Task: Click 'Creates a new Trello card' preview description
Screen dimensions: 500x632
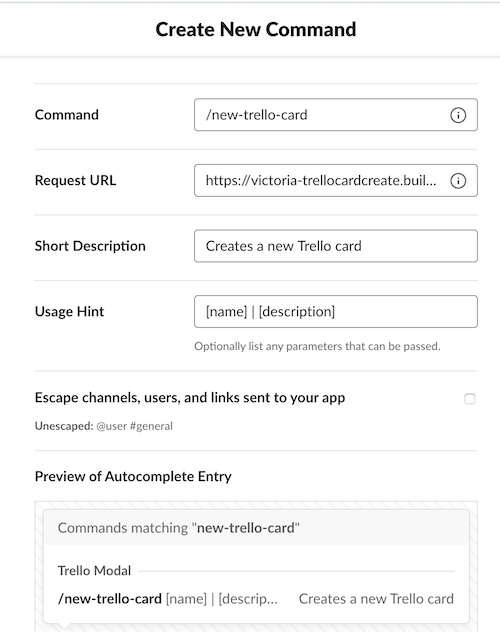Action: 376,599
